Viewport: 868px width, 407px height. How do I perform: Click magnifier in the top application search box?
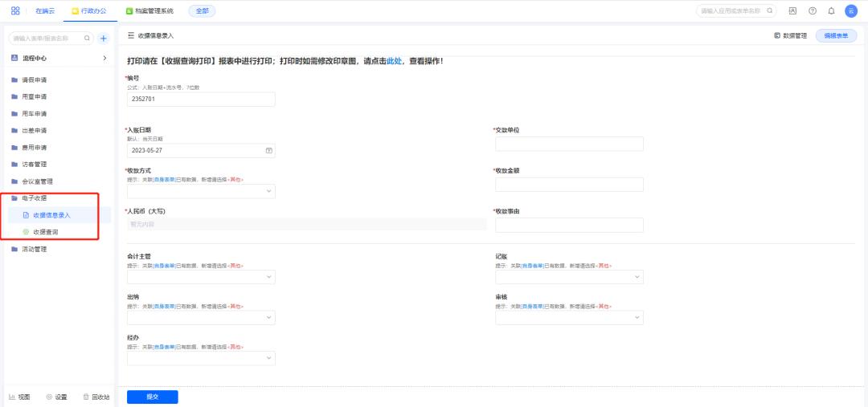769,10
